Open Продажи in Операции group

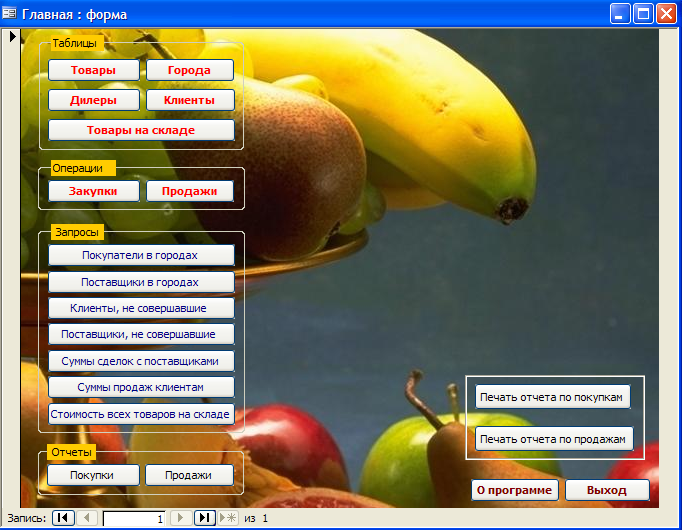click(190, 191)
